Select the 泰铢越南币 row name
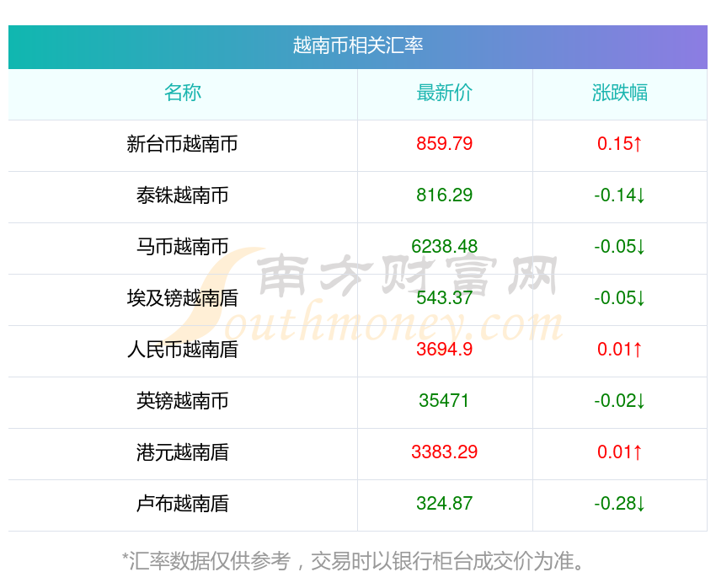The height and width of the screenshot is (588, 716). (183, 195)
